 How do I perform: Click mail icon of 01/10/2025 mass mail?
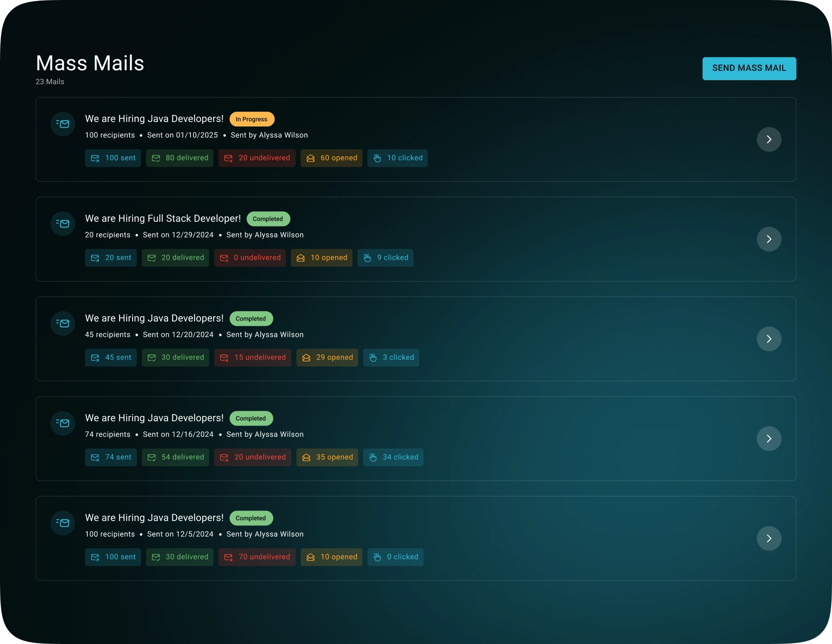[x=63, y=124]
